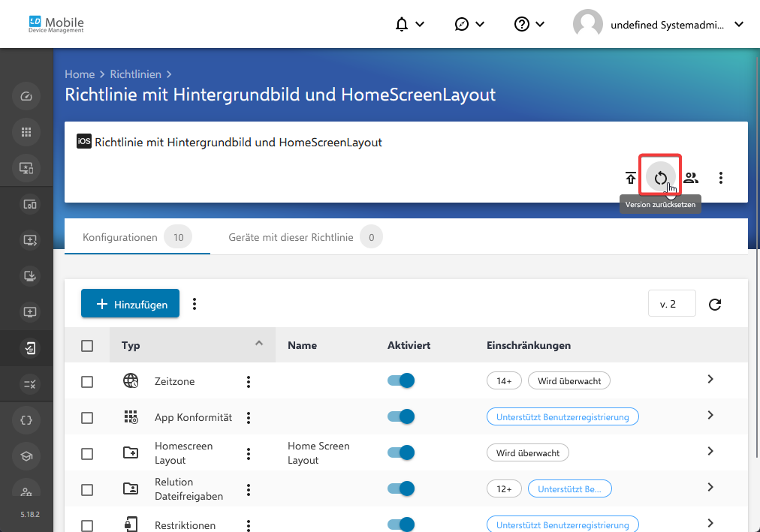
Task: Open the policies sidebar icon
Action: [x=29, y=348]
